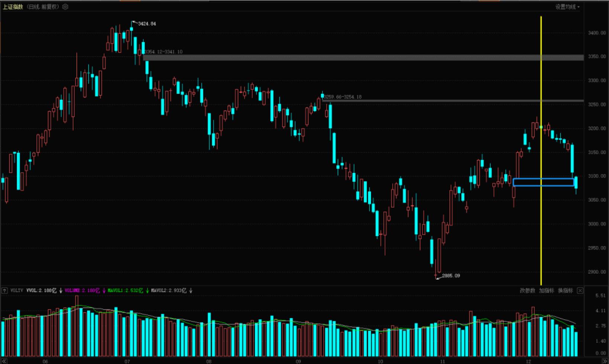Viewport: 609px width, 364px height.
Task: Click the 09 month marker on time axis
Action: 298,361
